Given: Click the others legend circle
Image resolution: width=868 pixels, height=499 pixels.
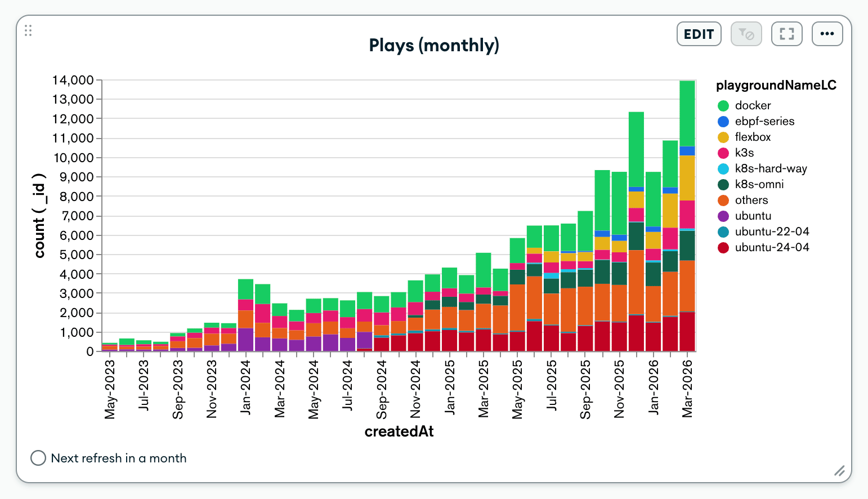Looking at the screenshot, I should [723, 201].
